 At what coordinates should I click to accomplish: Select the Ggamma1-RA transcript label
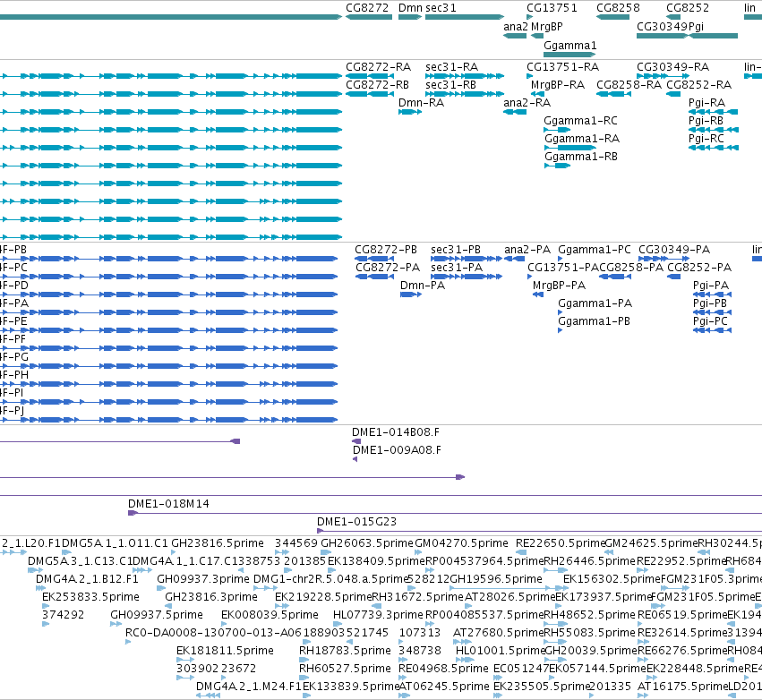[582, 139]
